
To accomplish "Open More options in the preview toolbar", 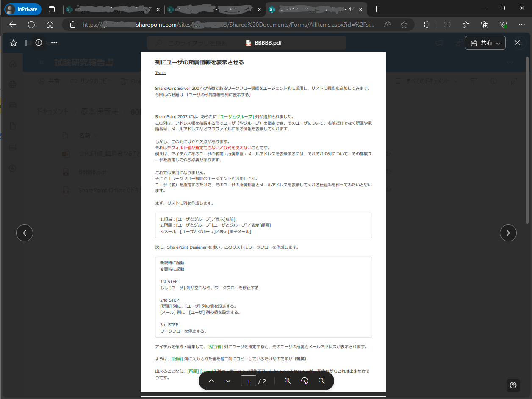I will tap(54, 42).
